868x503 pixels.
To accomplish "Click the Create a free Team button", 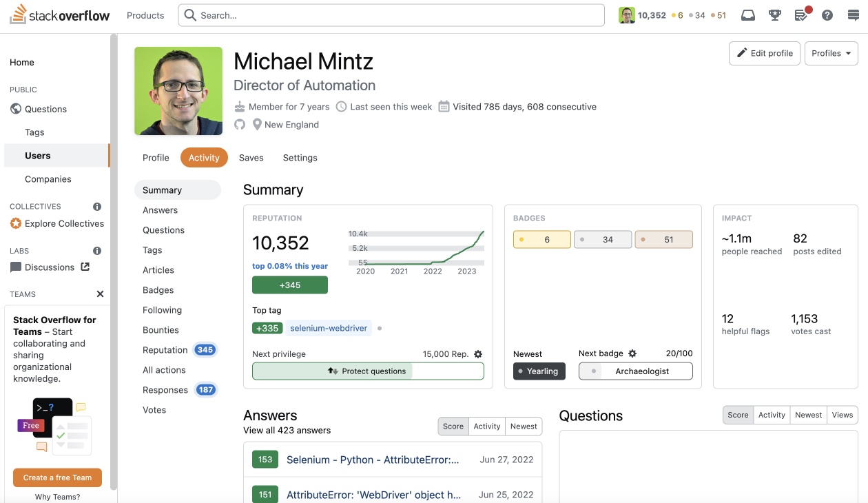I will [57, 478].
